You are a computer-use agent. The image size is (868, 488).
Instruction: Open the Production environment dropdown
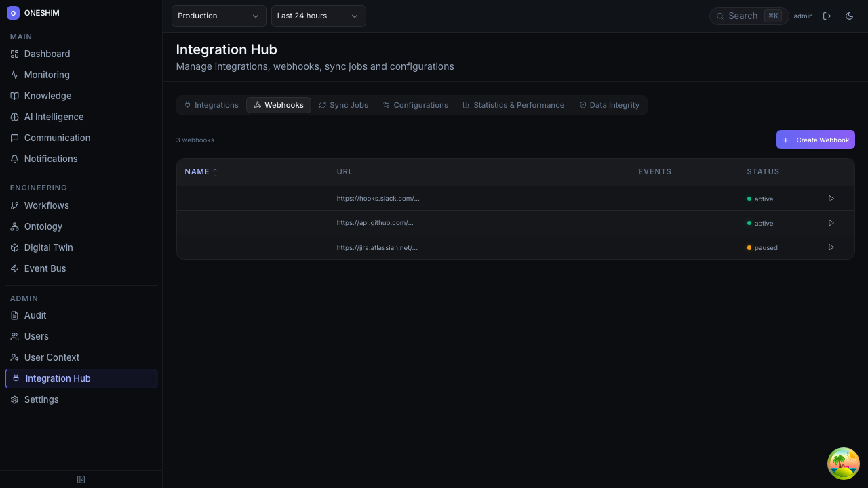(218, 16)
